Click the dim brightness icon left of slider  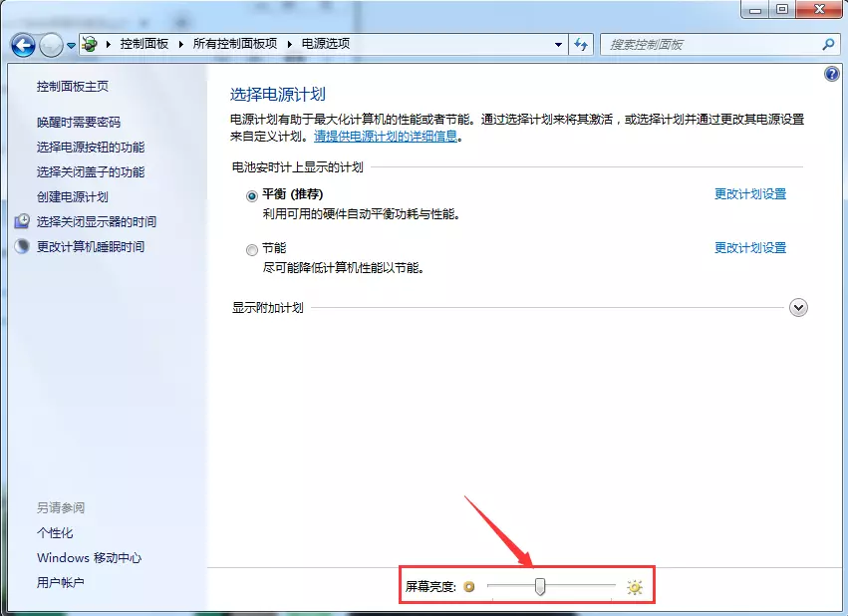[x=469, y=586]
